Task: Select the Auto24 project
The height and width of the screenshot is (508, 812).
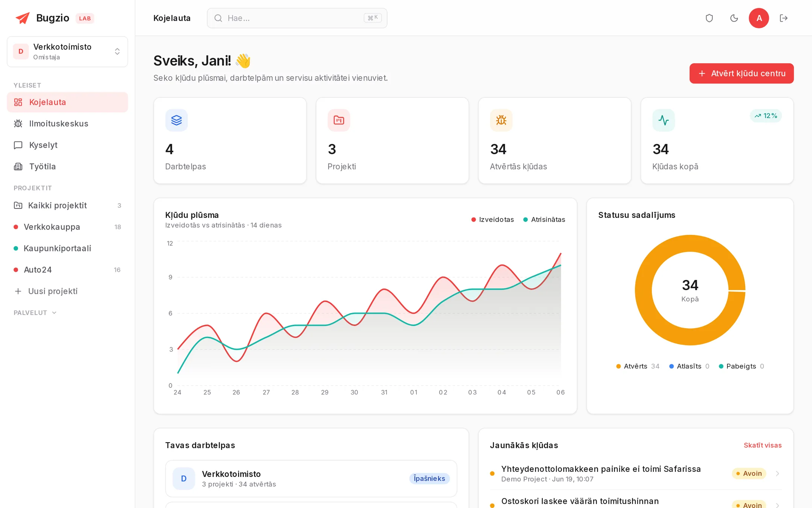Action: click(x=67, y=270)
